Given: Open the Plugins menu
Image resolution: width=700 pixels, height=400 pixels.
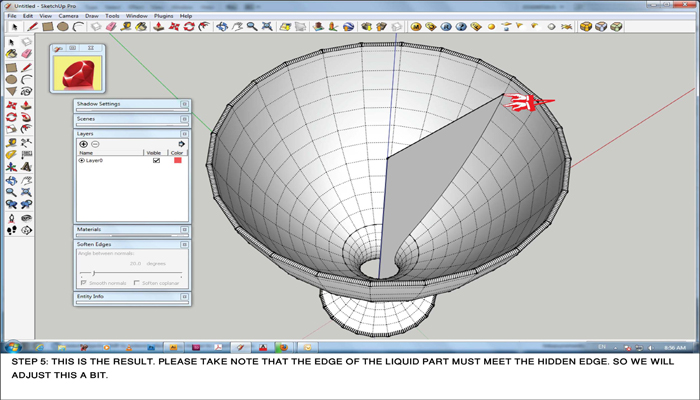Looking at the screenshot, I should click(164, 16).
